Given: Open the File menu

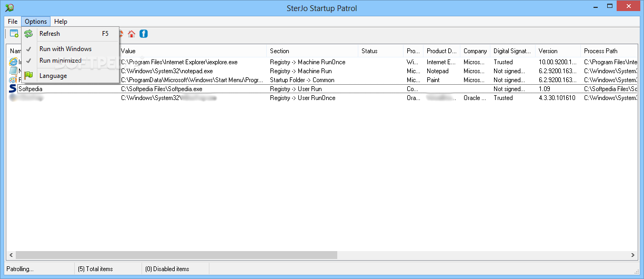Looking at the screenshot, I should tap(13, 22).
